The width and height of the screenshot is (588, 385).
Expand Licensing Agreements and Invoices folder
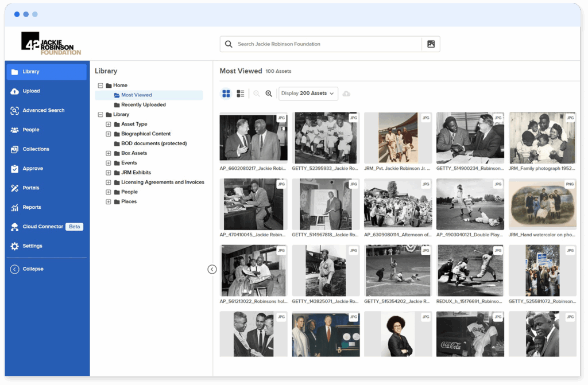point(108,182)
